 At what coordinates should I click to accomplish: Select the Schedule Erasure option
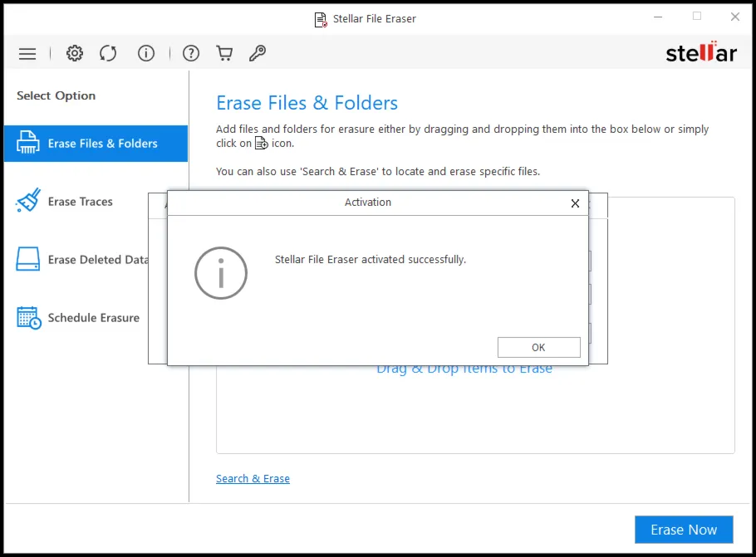point(77,318)
